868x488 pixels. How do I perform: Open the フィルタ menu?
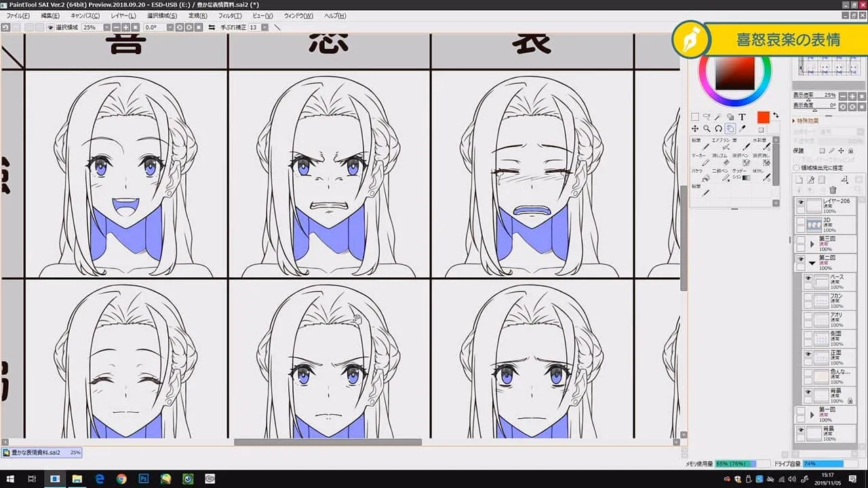click(x=230, y=16)
